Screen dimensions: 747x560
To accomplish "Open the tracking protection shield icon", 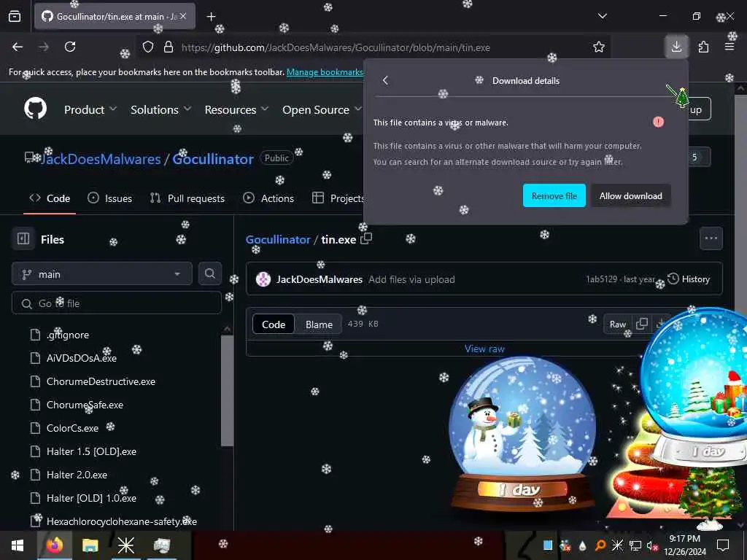I will click(x=148, y=47).
